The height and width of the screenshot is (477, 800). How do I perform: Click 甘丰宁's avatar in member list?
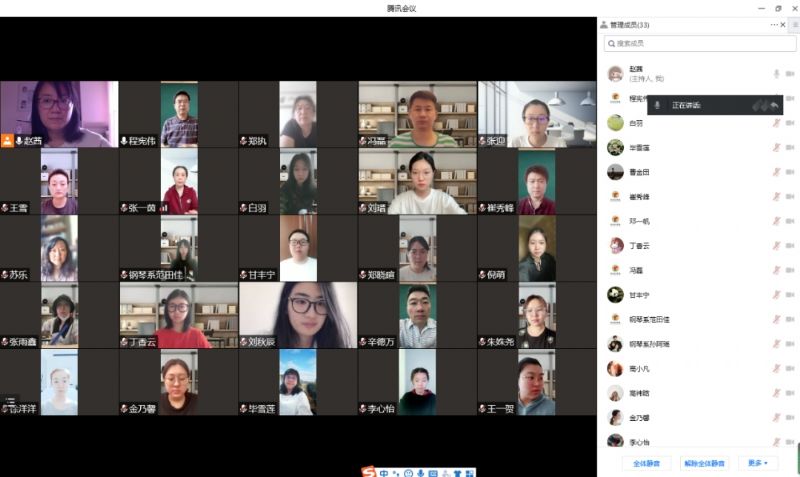click(615, 295)
